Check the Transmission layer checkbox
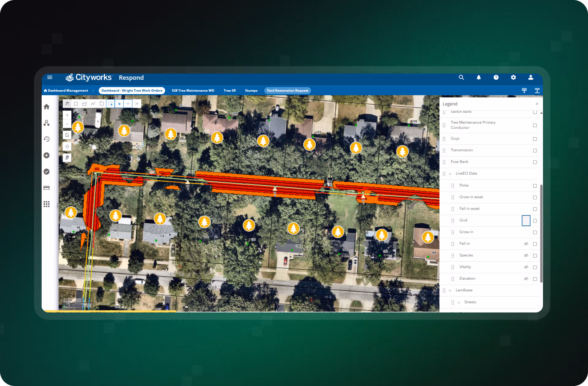This screenshot has height=386, width=588. [x=535, y=150]
